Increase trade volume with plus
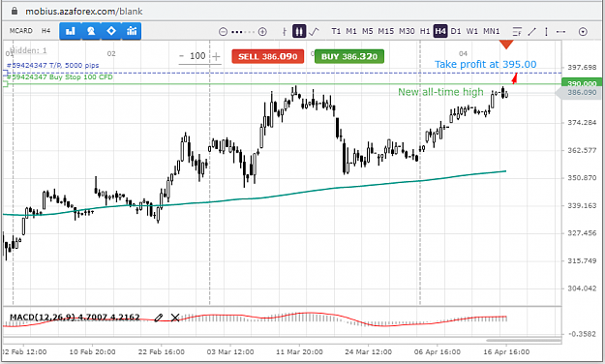605x364 pixels. click(216, 57)
